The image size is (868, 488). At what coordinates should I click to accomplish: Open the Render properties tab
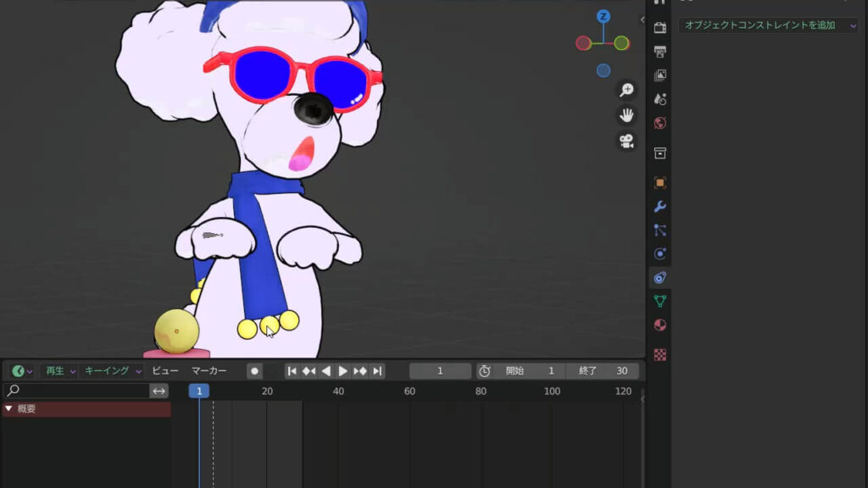tap(659, 28)
